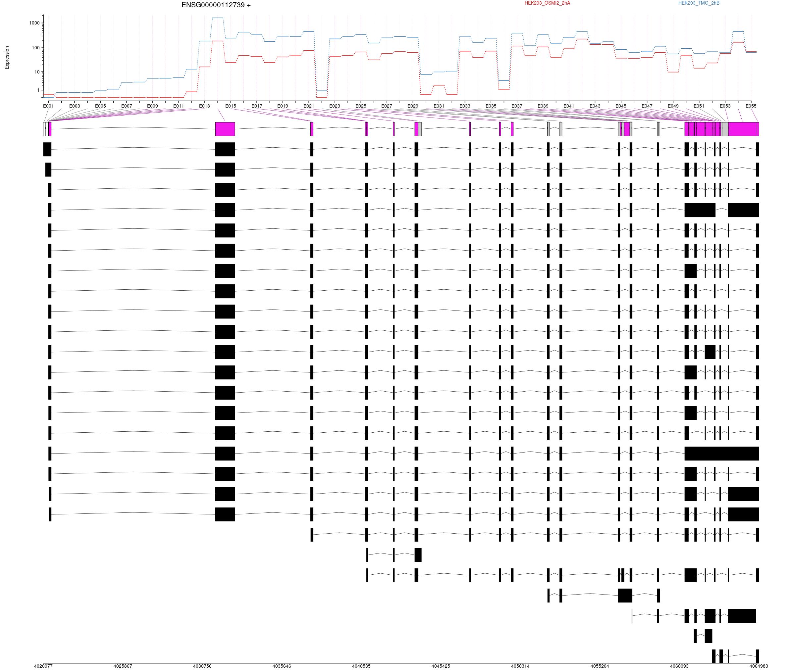Click the Expression y-axis label

[7, 58]
